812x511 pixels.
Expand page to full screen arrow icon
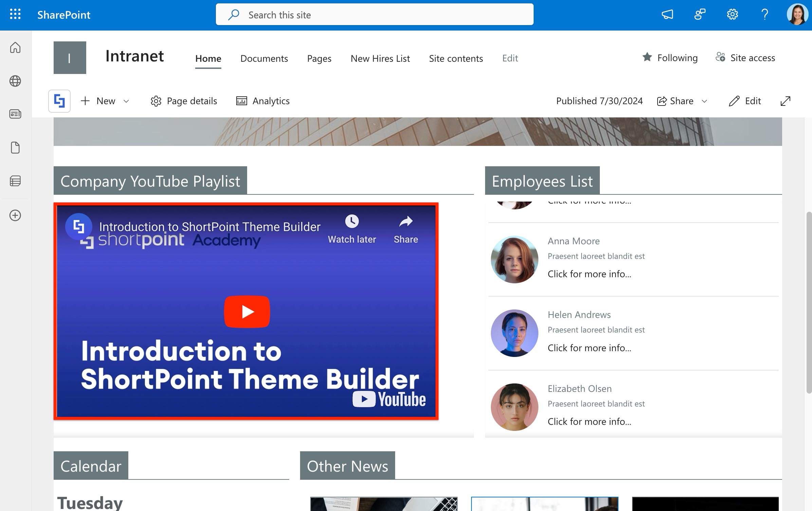(785, 101)
